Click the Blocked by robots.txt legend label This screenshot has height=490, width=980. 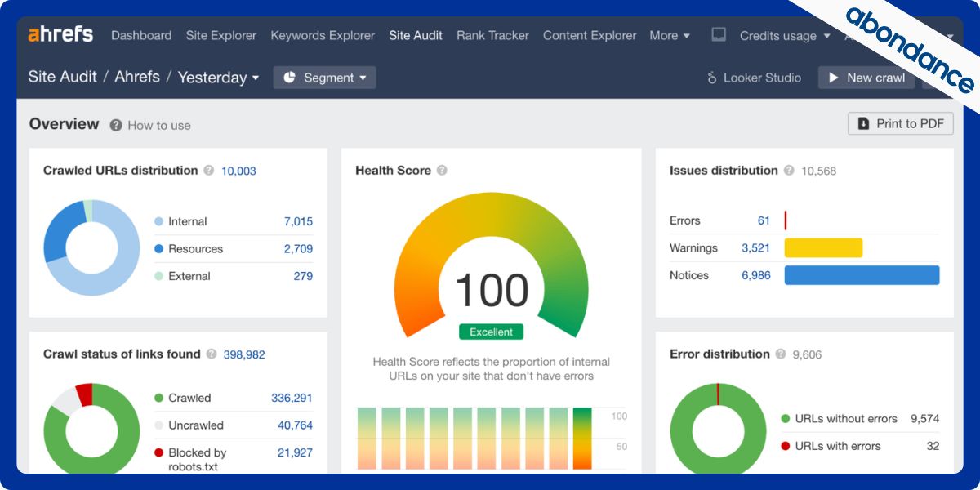tap(198, 460)
